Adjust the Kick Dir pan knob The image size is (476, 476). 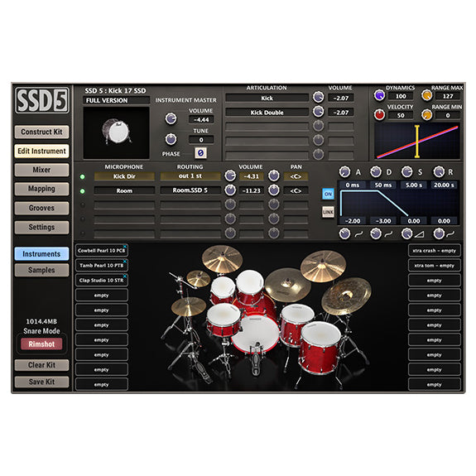273,175
